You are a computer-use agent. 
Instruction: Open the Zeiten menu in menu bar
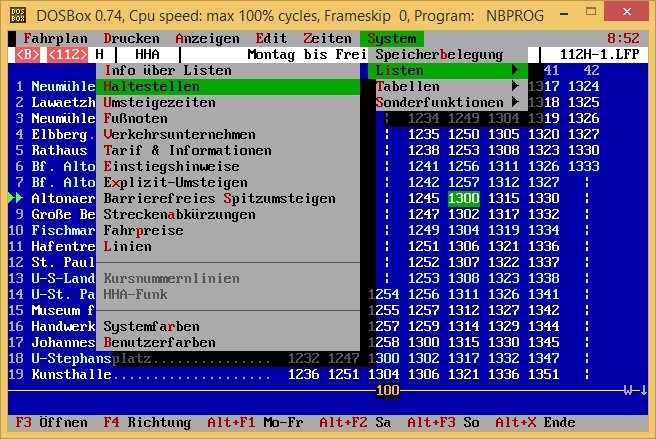(x=327, y=38)
